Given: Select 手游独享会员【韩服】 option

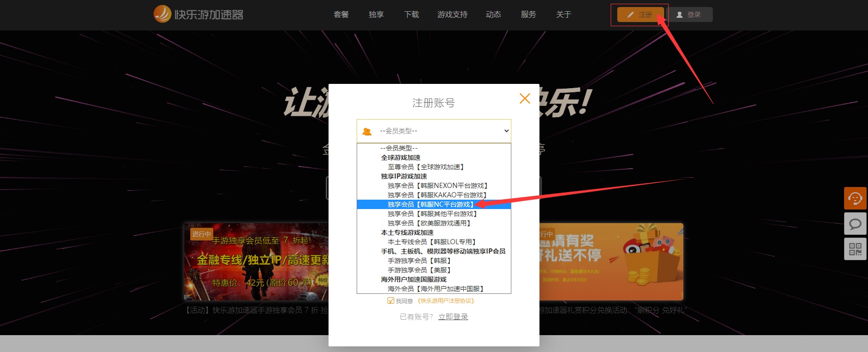Looking at the screenshot, I should [x=434, y=261].
